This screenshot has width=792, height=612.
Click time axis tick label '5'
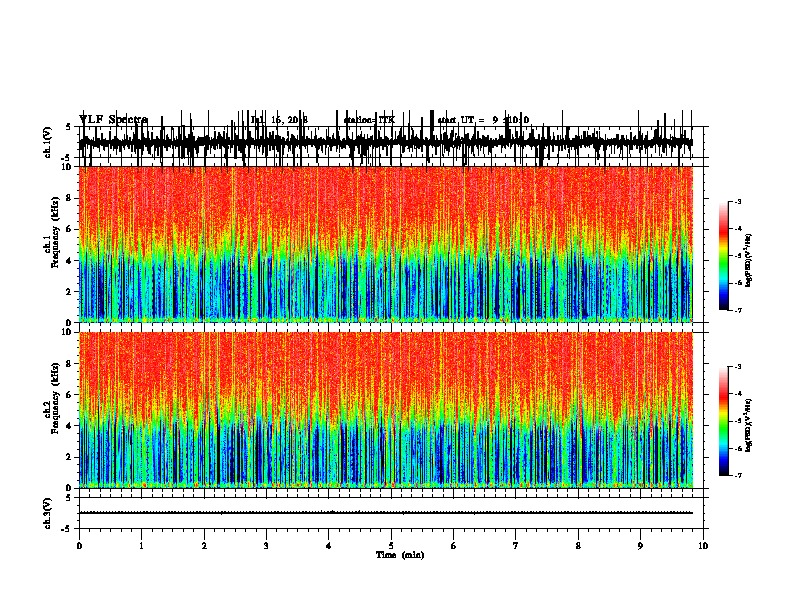click(x=391, y=546)
